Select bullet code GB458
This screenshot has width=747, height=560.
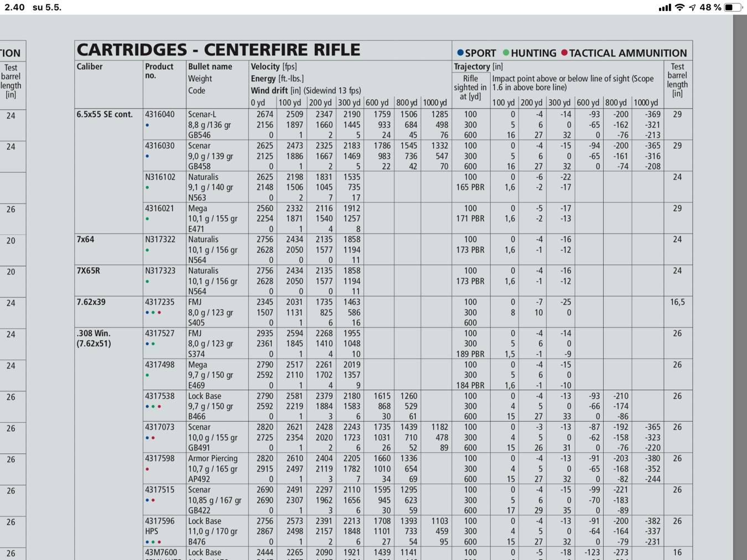199,167
